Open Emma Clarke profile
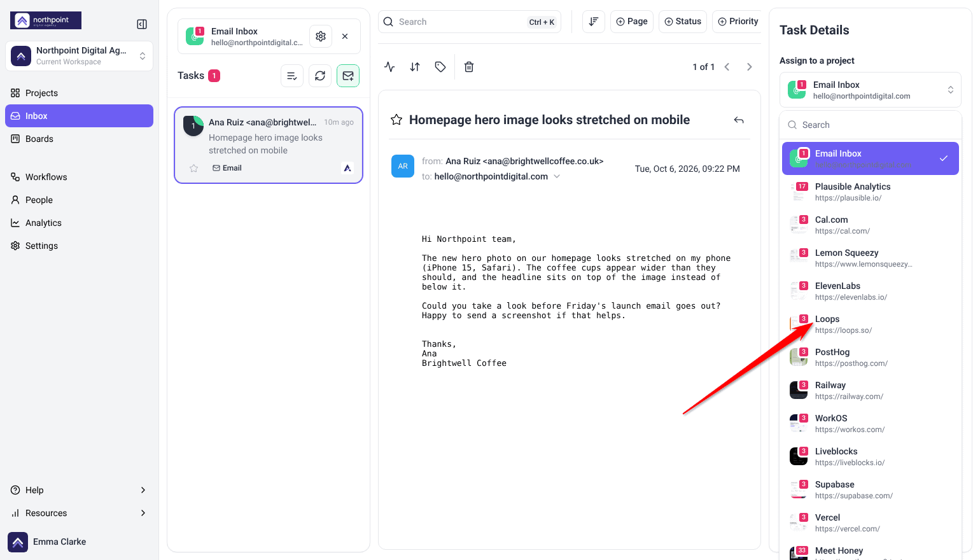This screenshot has height=560, width=980. (x=79, y=542)
